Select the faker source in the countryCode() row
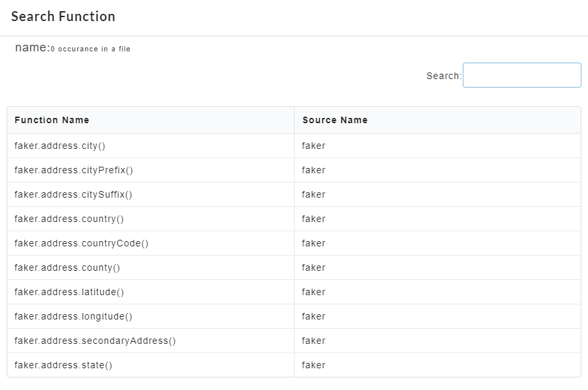Image resolution: width=588 pixels, height=390 pixels. pos(314,243)
